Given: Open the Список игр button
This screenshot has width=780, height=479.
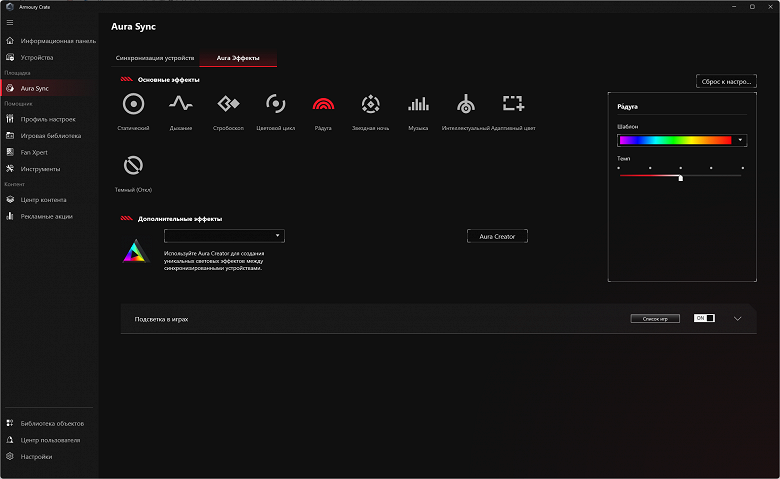Looking at the screenshot, I should (655, 318).
